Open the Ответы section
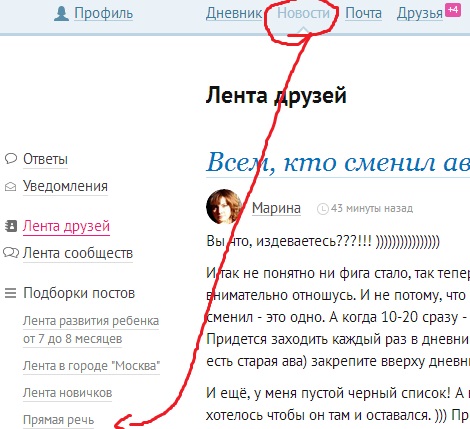 tap(45, 159)
